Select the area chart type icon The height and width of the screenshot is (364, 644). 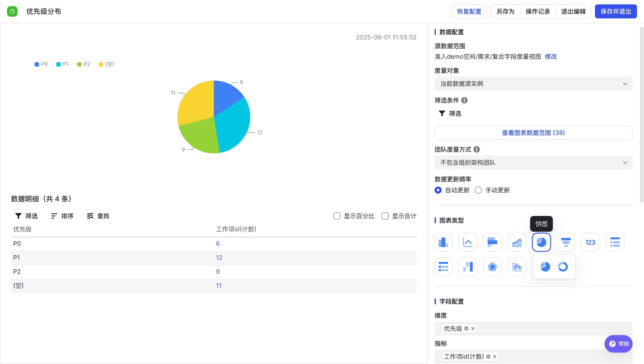coord(517,242)
